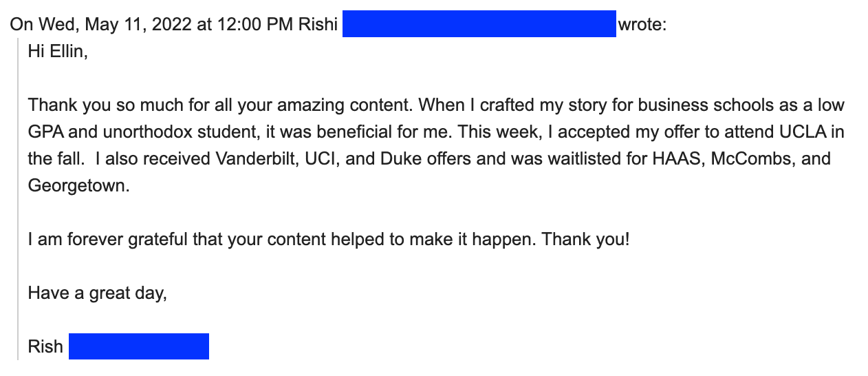Screen dimensions: 868x376
Task: Click the 'wrote:' text in the header
Action: click(642, 25)
